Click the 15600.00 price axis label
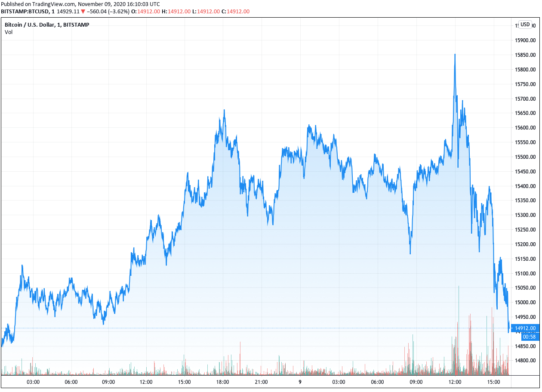 [525, 128]
